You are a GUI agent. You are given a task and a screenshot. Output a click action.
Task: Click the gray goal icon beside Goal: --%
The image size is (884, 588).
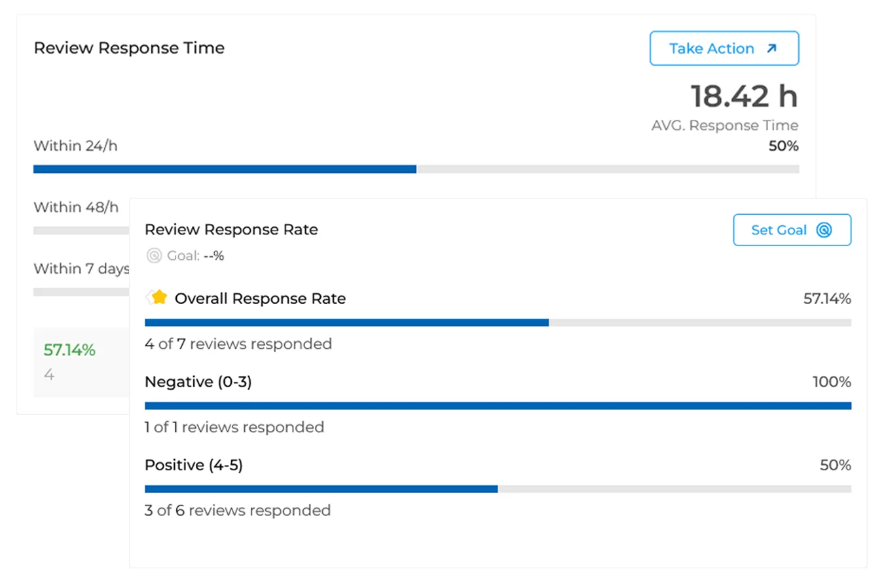154,255
